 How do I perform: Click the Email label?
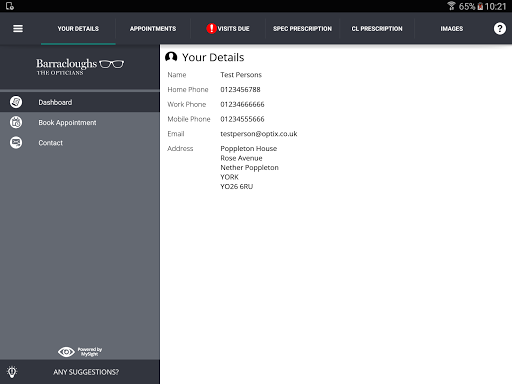point(176,134)
